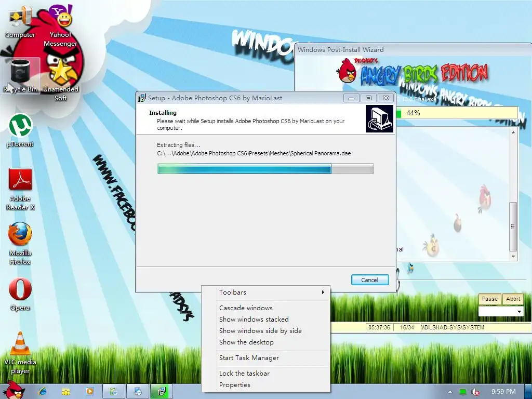The height and width of the screenshot is (399, 532).
Task: Choose Cascade windows
Action: [265, 308]
